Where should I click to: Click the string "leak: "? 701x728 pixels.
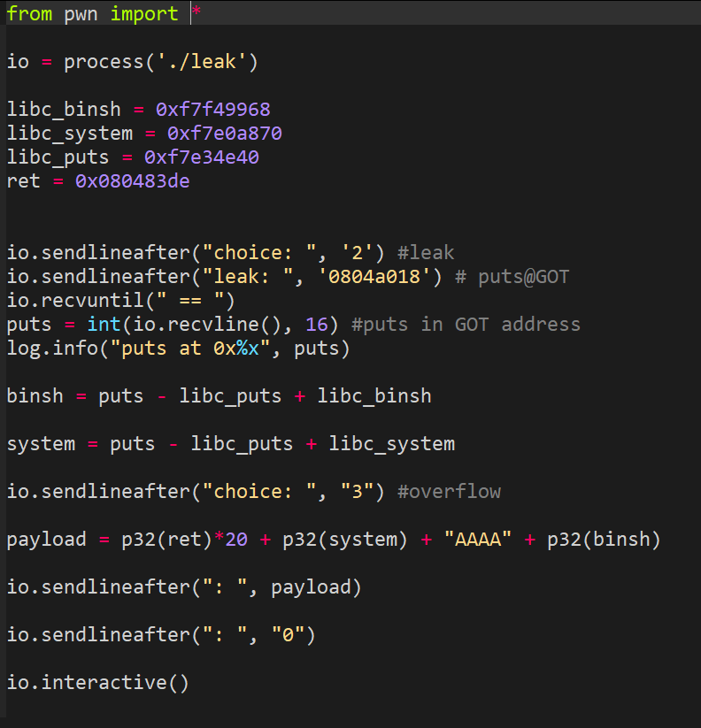coord(248,277)
